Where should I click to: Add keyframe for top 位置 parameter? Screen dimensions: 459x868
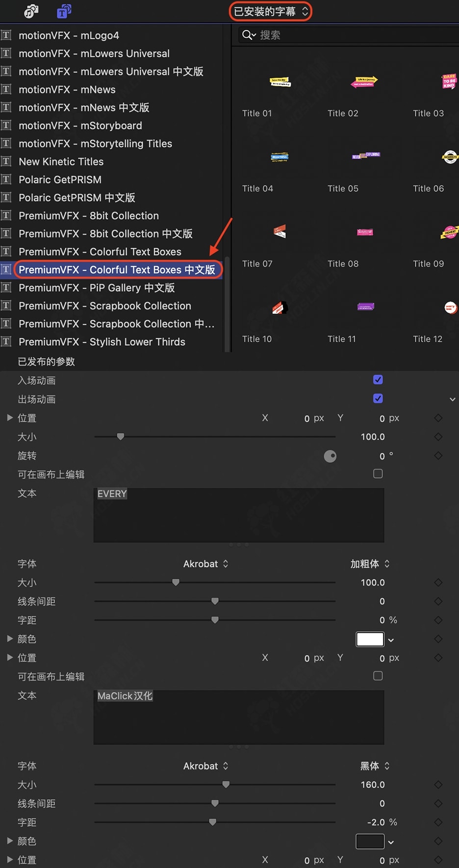438,418
